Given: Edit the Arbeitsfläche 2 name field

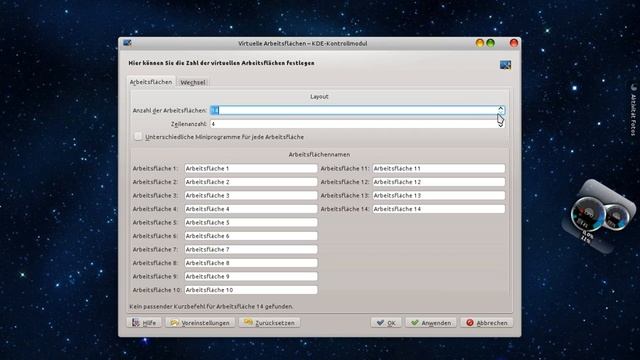Looking at the screenshot, I should click(x=251, y=182).
